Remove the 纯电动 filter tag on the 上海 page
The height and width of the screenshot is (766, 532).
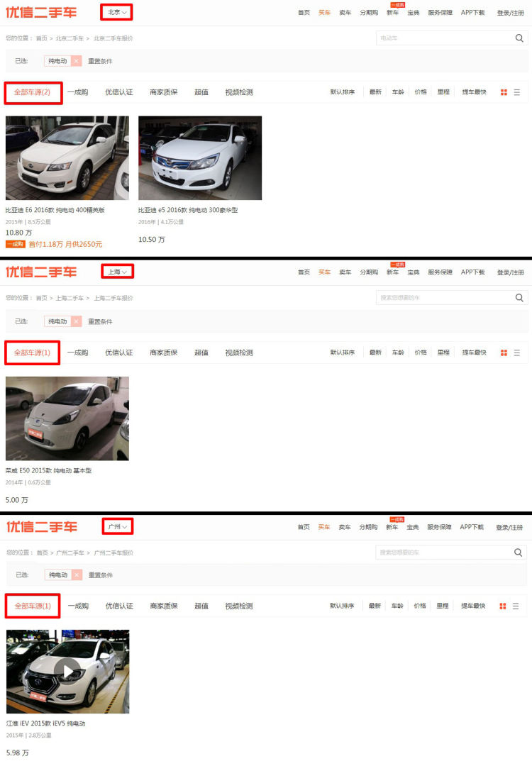point(76,321)
